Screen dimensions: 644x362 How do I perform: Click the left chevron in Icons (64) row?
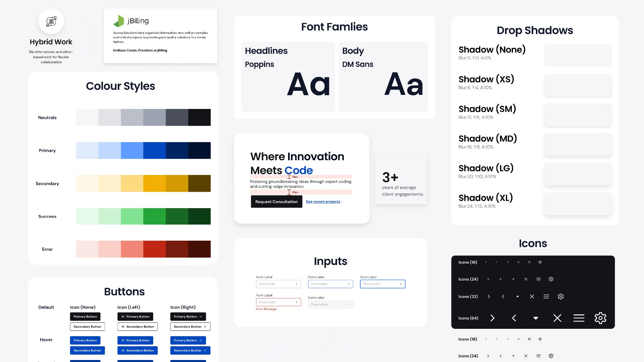coord(514,318)
